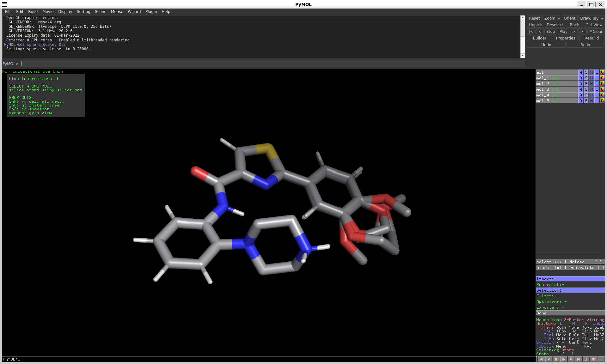Viewport: 607px width, 364px height.
Task: Click the Deselect button
Action: click(x=555, y=25)
